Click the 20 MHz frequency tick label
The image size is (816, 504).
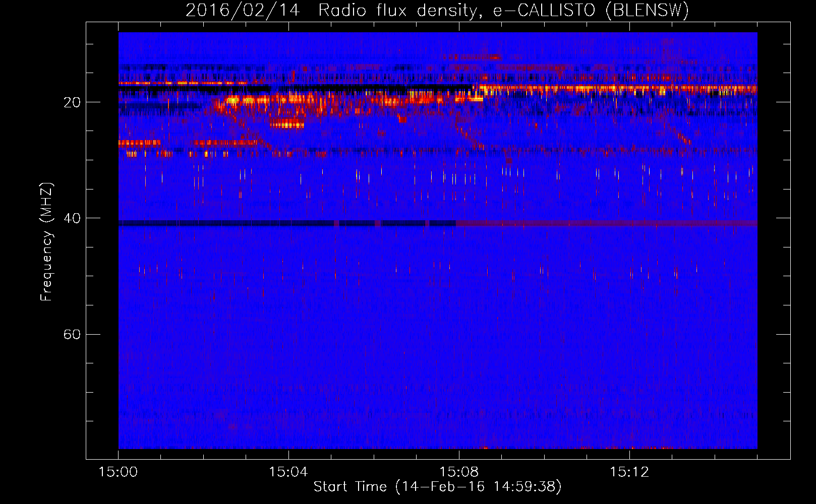coord(72,103)
